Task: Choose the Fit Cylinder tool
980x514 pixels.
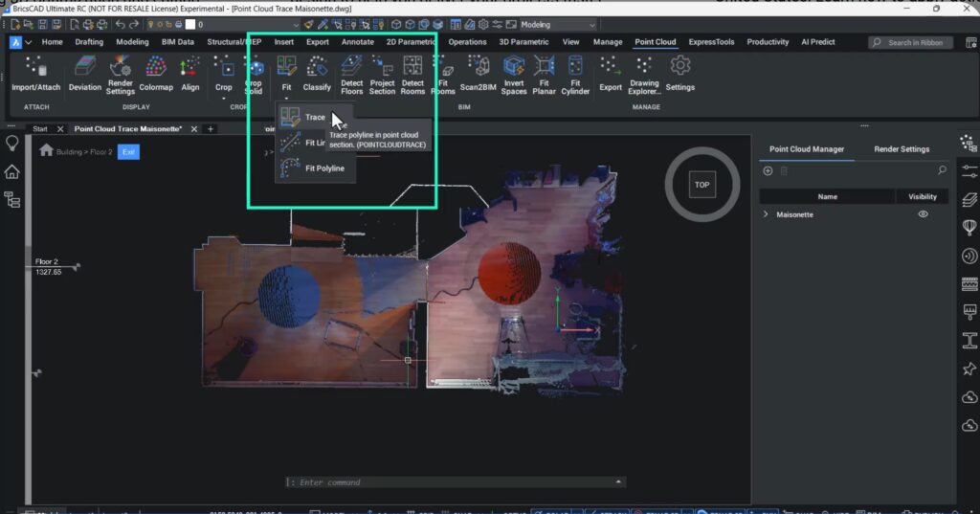Action: click(x=575, y=75)
